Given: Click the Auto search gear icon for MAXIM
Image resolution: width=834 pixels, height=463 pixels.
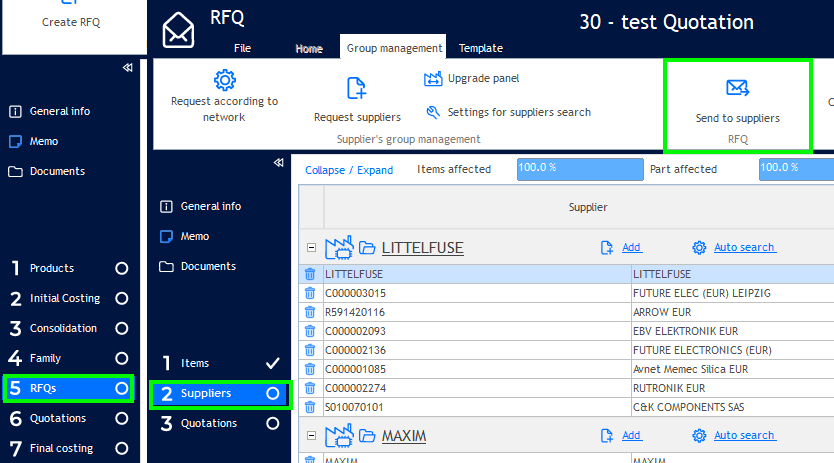Looking at the screenshot, I should tap(699, 435).
